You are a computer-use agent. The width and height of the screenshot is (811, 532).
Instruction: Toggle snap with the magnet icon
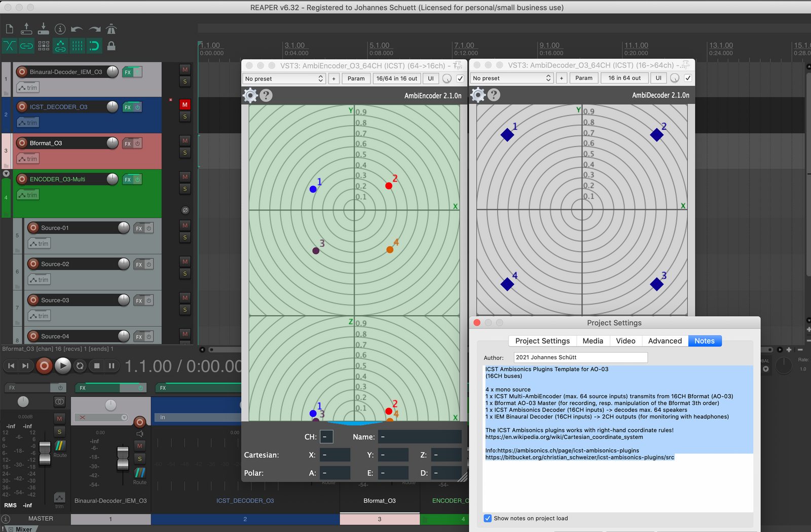94,46
